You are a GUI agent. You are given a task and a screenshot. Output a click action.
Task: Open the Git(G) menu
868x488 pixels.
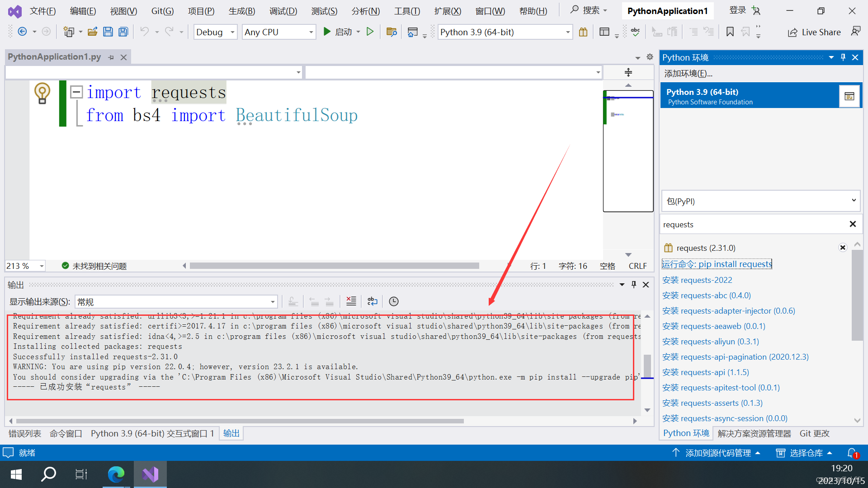[x=162, y=11]
